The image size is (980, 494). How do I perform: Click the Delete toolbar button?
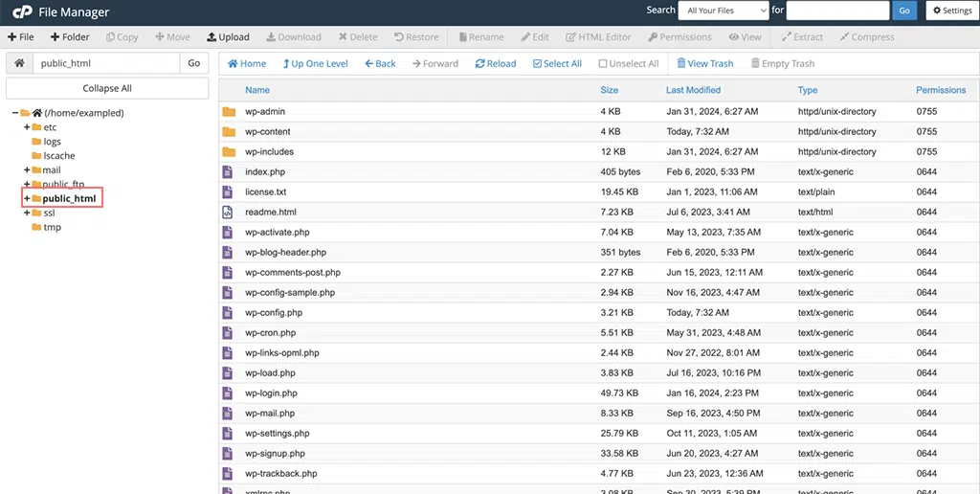tap(358, 37)
